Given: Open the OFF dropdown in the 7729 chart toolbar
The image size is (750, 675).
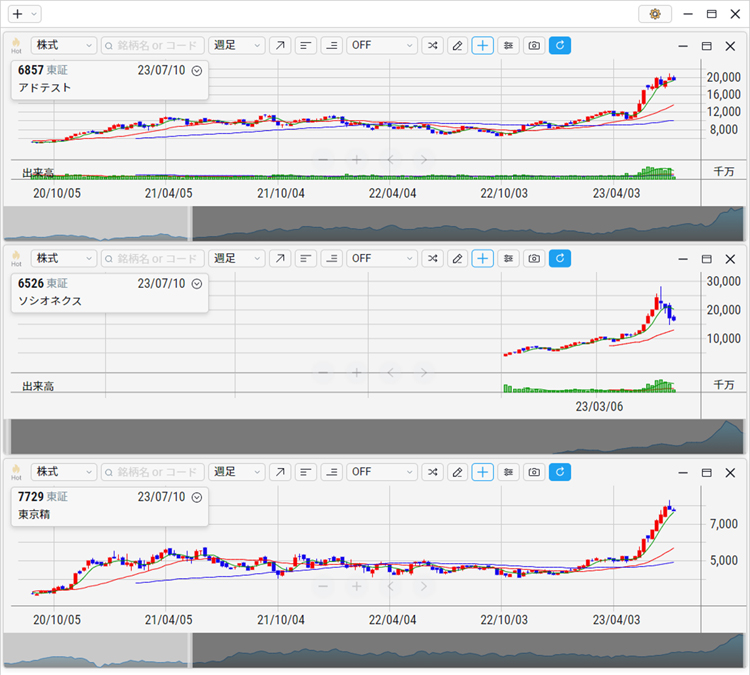Looking at the screenshot, I should (x=381, y=472).
